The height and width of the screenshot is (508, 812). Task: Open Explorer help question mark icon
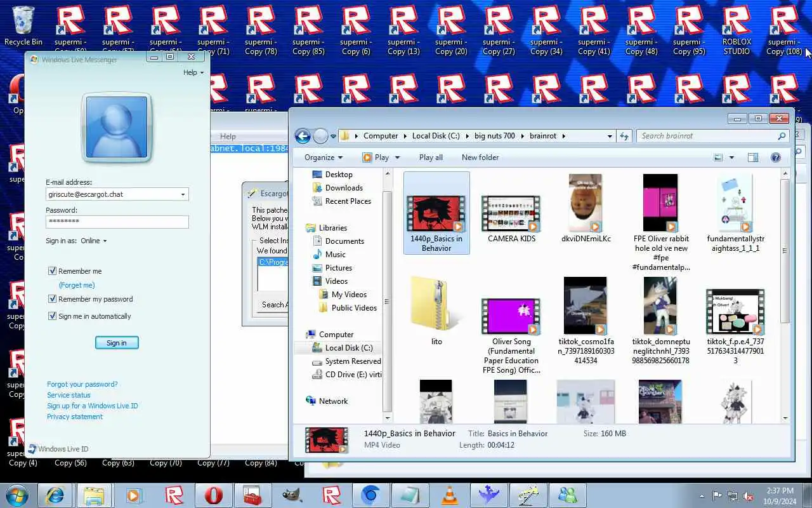(775, 157)
